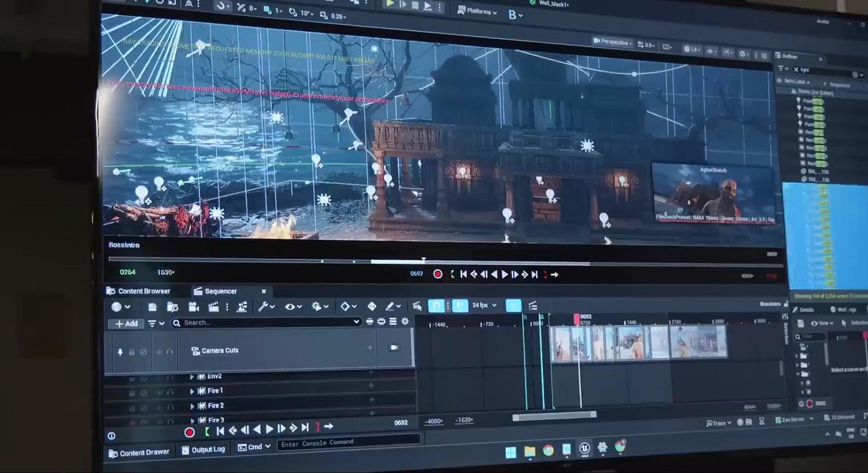This screenshot has height=473, width=868.
Task: Click the Render Movie clapperboard icon
Action: point(214,307)
